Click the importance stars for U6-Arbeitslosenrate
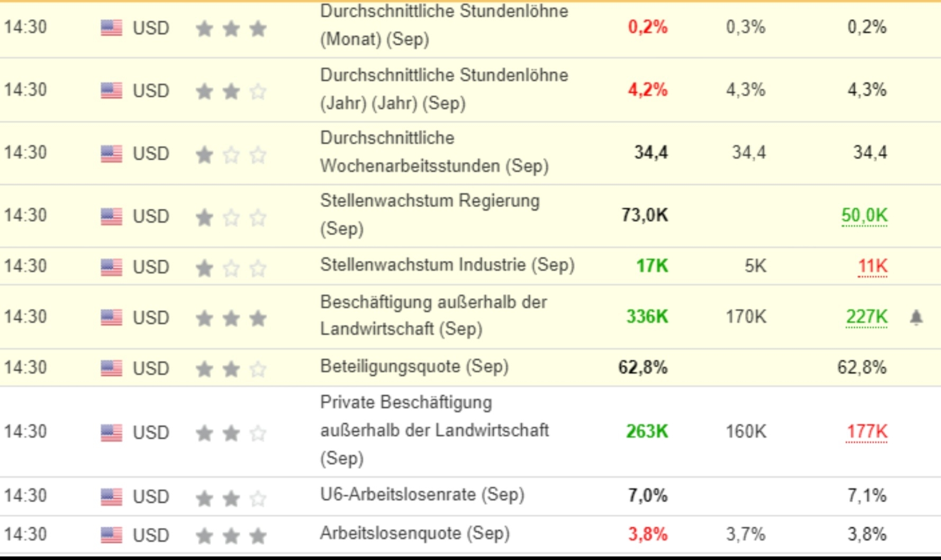Screen dimensions: 941x560 tap(231, 497)
